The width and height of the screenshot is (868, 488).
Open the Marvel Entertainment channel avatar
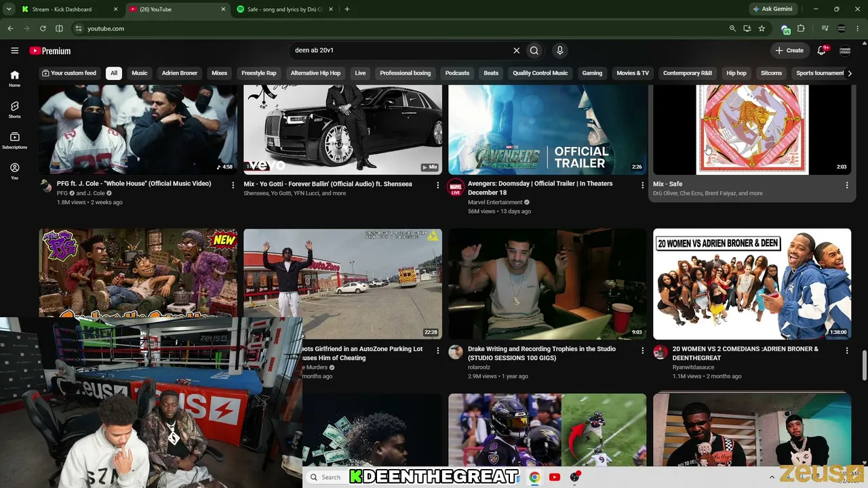tap(456, 188)
